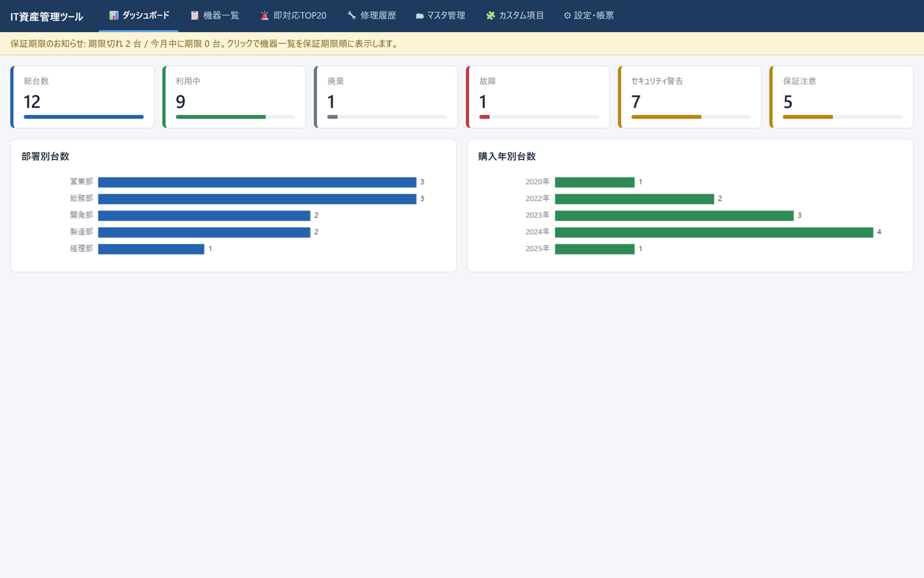
Task: Click the warranty expiry notice banner
Action: (462, 44)
